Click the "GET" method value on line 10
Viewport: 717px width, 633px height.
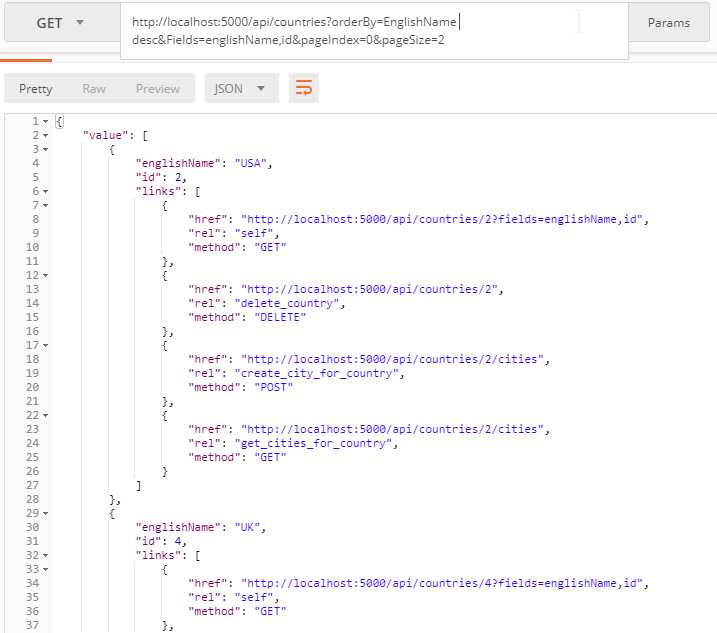coord(270,247)
